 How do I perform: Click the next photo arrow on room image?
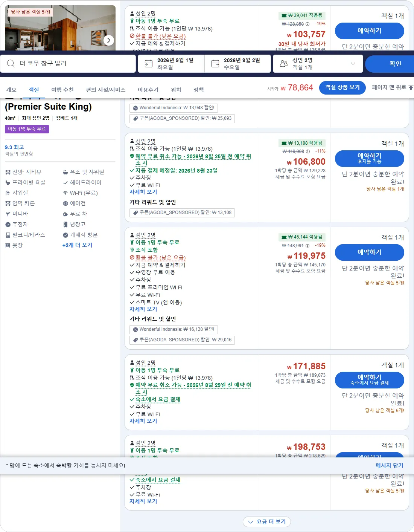point(108,40)
